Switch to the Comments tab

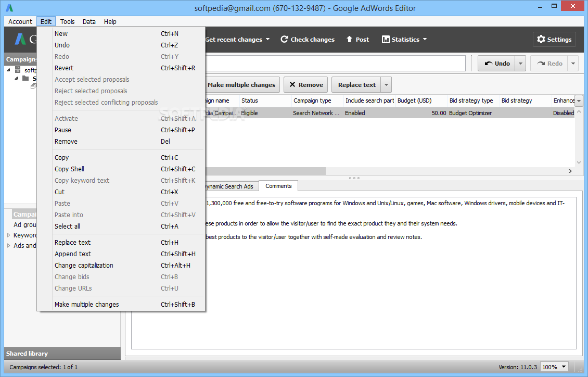point(278,186)
